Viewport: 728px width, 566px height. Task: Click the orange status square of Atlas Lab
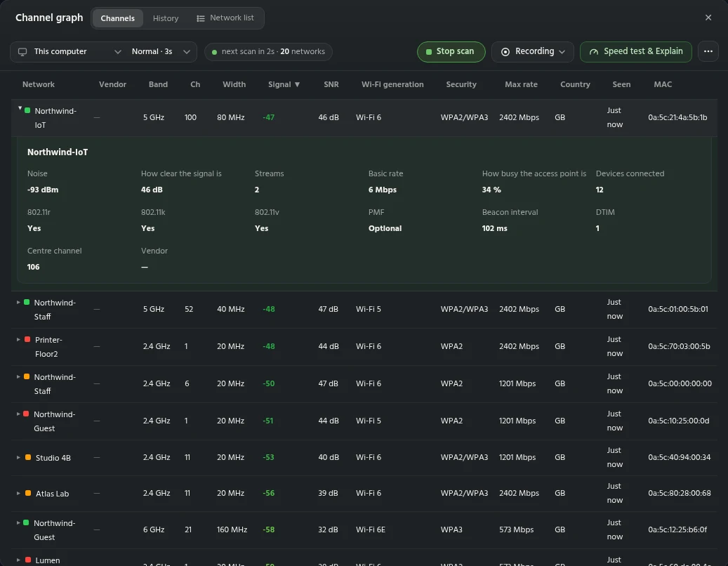coord(28,493)
